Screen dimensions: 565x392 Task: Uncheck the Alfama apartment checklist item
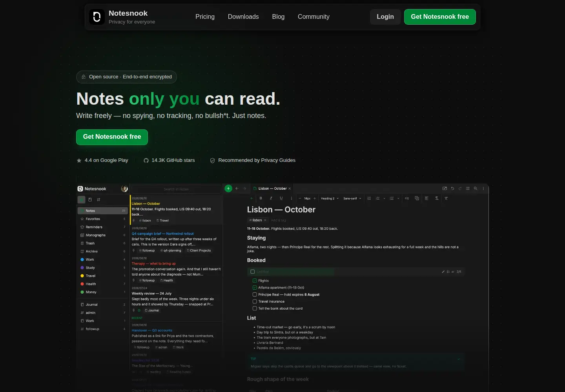(x=255, y=288)
